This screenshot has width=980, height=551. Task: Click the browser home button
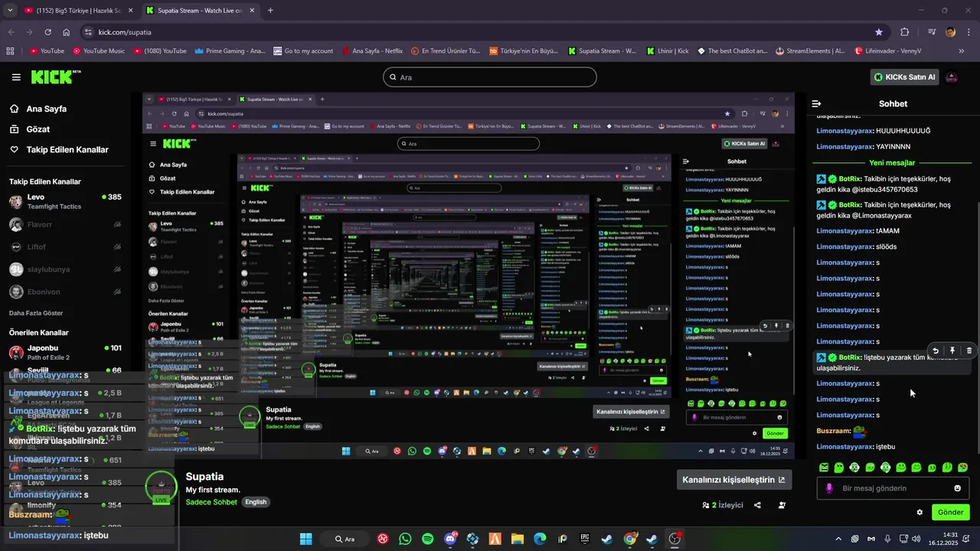coord(67,32)
